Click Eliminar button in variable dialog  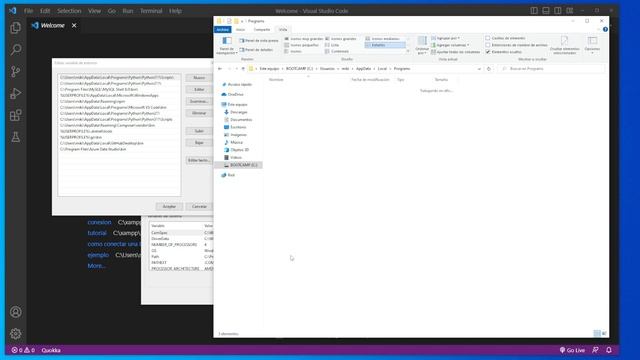coord(199,113)
